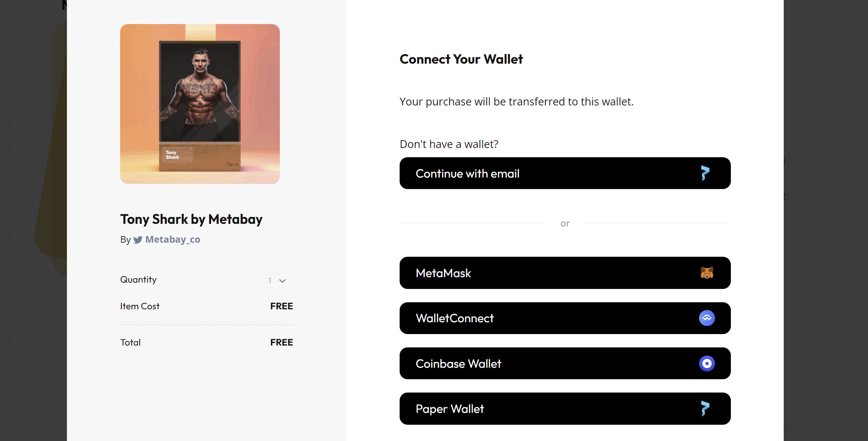The width and height of the screenshot is (868, 441).
Task: Click the chevron arrow in Quantity selector
Action: (x=282, y=281)
